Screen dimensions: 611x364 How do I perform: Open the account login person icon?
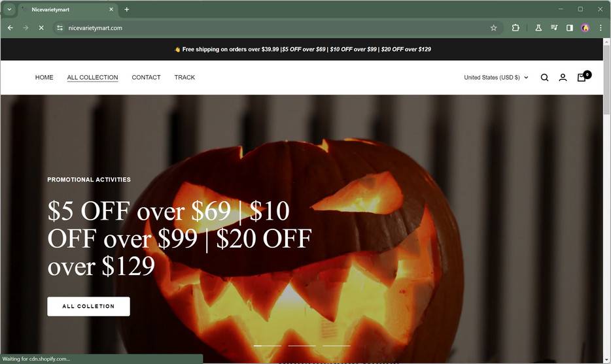563,78
